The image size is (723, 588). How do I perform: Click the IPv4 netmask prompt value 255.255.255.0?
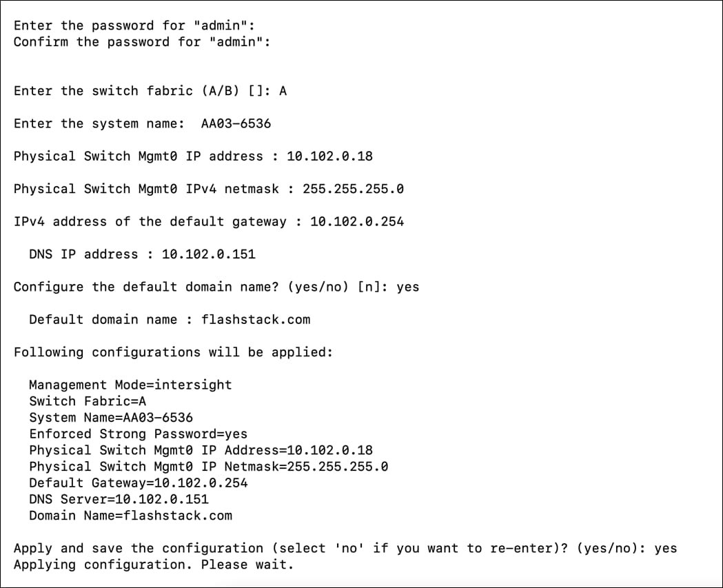coord(353,189)
